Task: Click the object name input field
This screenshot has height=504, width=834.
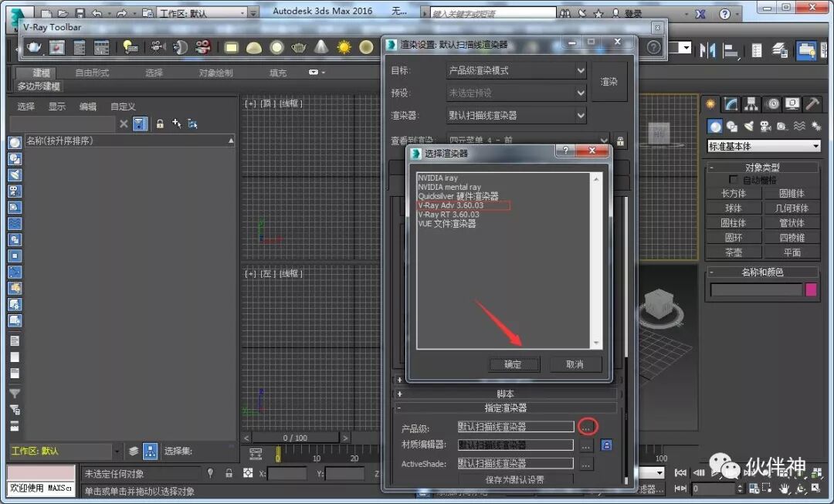Action: (x=756, y=289)
